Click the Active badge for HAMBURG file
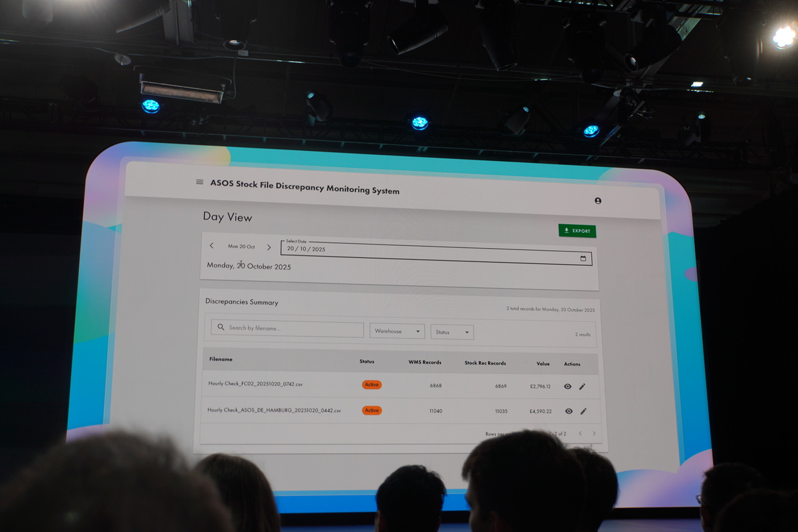 372,410
